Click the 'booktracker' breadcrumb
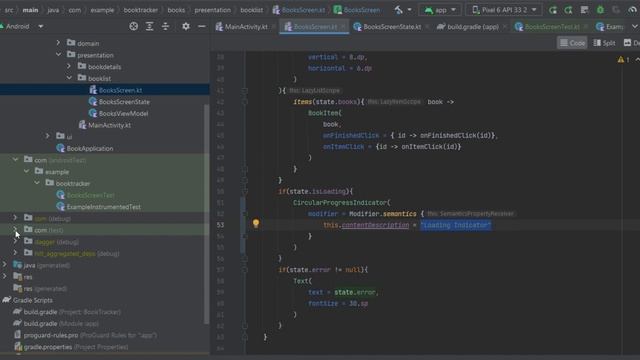This screenshot has width=640, height=360. point(140,10)
